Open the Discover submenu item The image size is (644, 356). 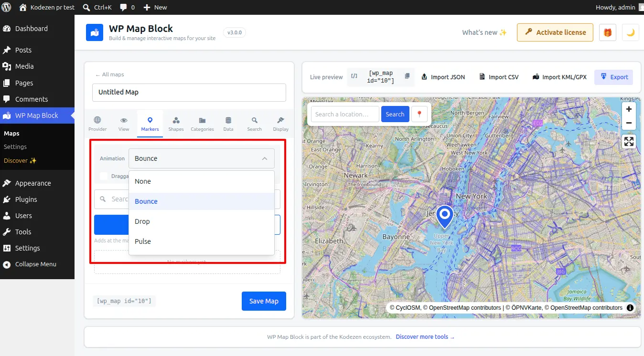(20, 160)
